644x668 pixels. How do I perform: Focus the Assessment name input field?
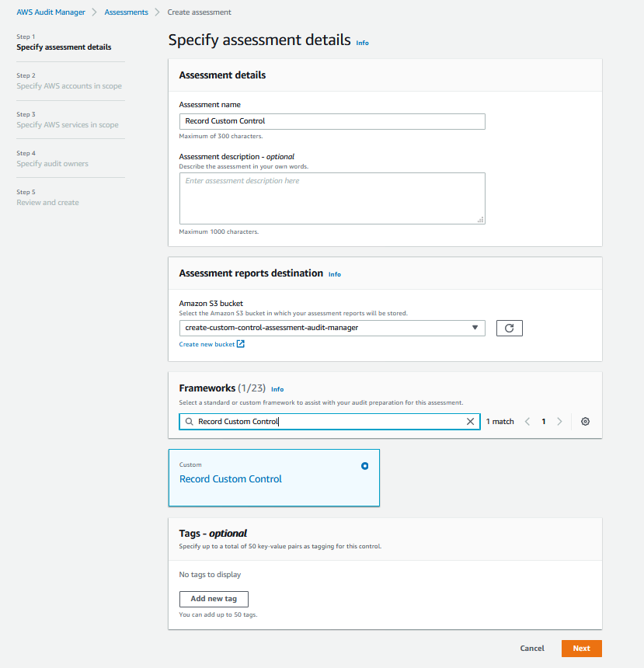[x=332, y=121]
